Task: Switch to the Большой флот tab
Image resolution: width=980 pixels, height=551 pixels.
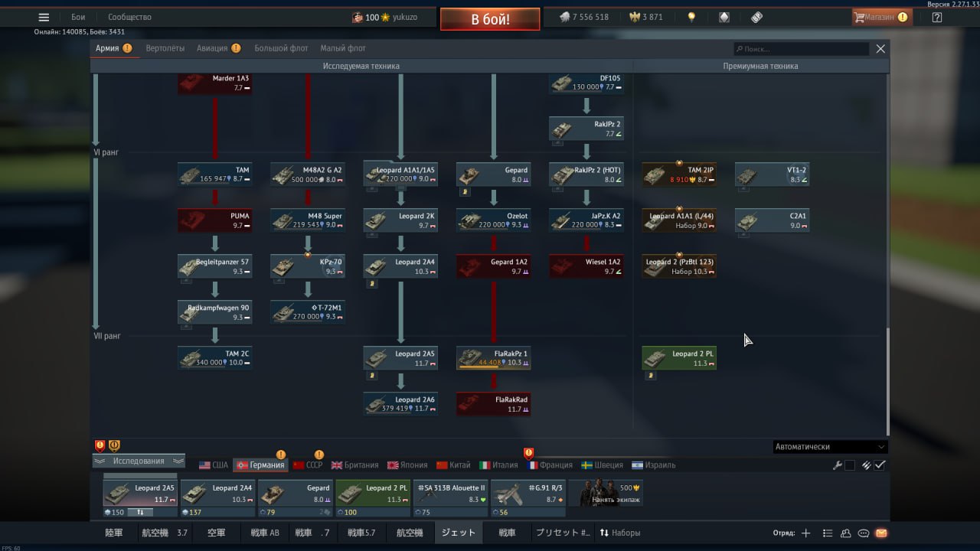Action: click(x=281, y=48)
